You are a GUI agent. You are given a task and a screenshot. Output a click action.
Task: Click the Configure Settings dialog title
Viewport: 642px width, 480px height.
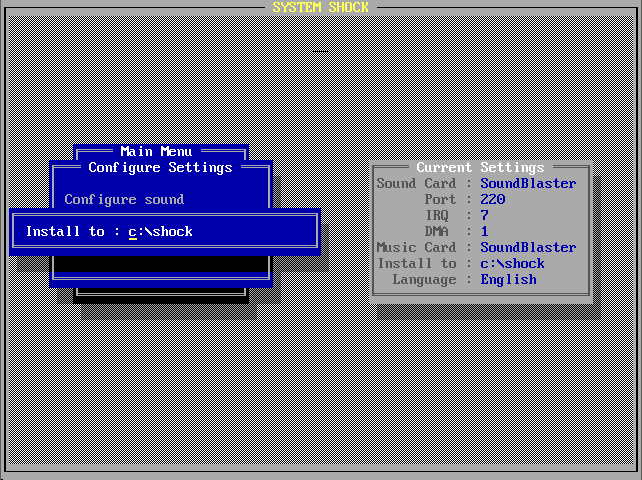click(x=160, y=167)
